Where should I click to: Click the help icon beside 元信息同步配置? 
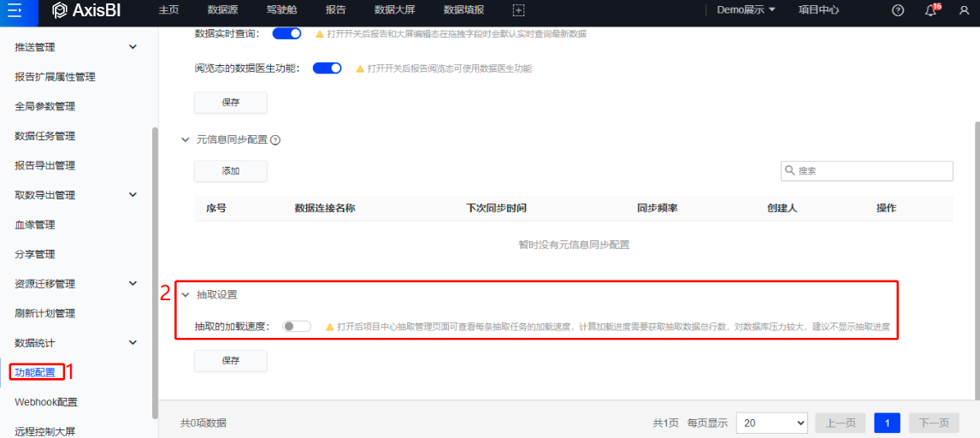275,140
